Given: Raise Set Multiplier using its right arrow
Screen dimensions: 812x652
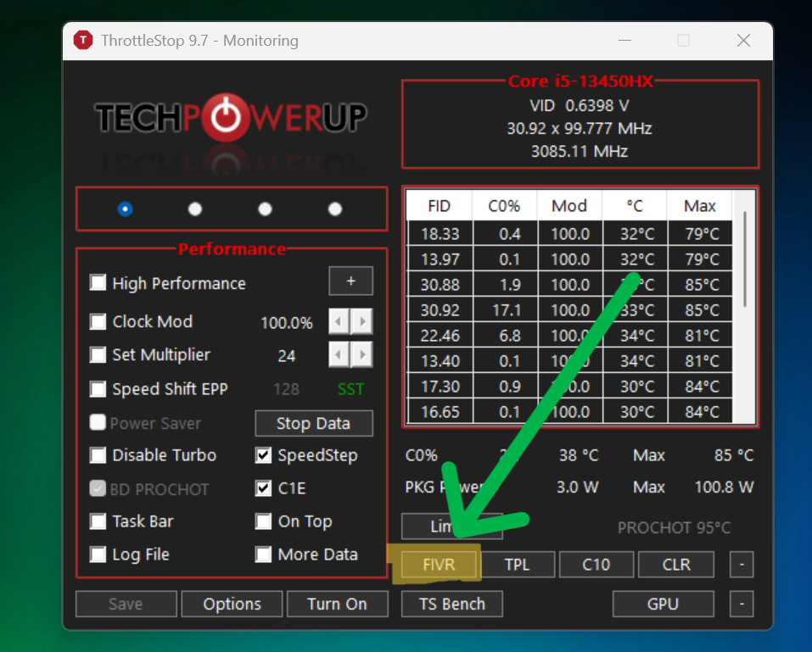Looking at the screenshot, I should pyautogui.click(x=362, y=355).
